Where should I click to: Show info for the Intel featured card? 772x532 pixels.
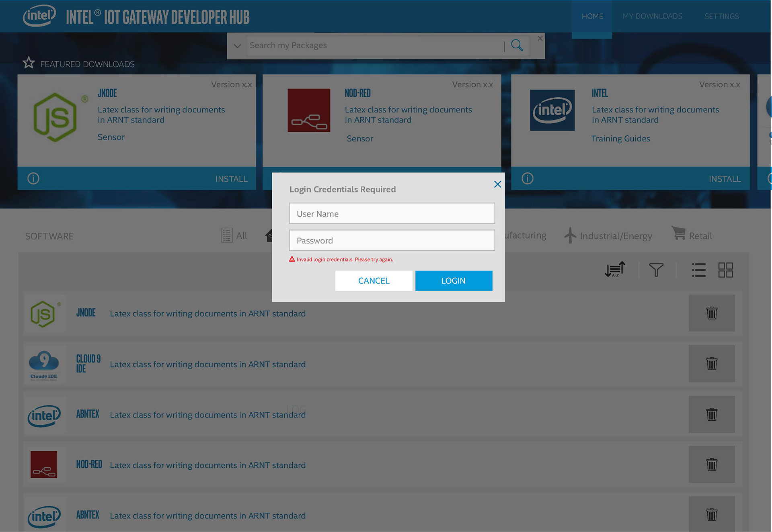click(527, 178)
